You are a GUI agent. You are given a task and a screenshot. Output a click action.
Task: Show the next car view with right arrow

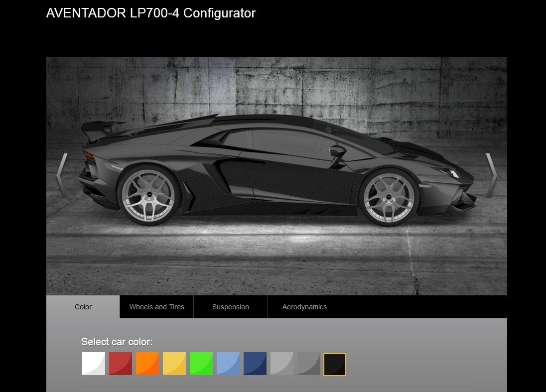point(491,175)
